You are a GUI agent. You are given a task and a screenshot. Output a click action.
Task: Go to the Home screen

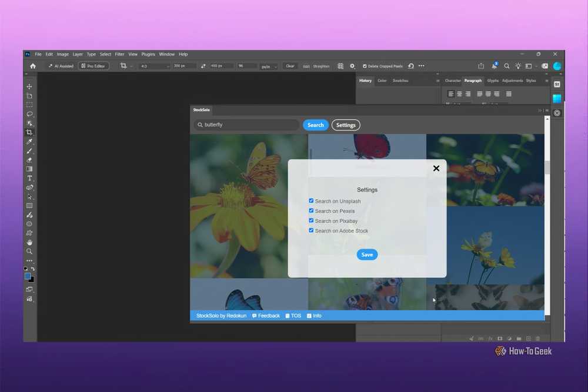(33, 66)
